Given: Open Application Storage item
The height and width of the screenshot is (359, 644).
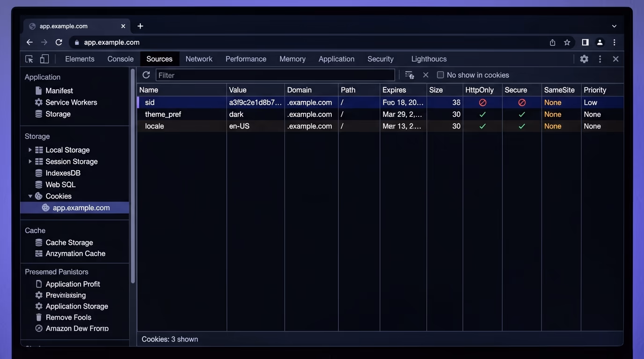Looking at the screenshot, I should [77, 307].
